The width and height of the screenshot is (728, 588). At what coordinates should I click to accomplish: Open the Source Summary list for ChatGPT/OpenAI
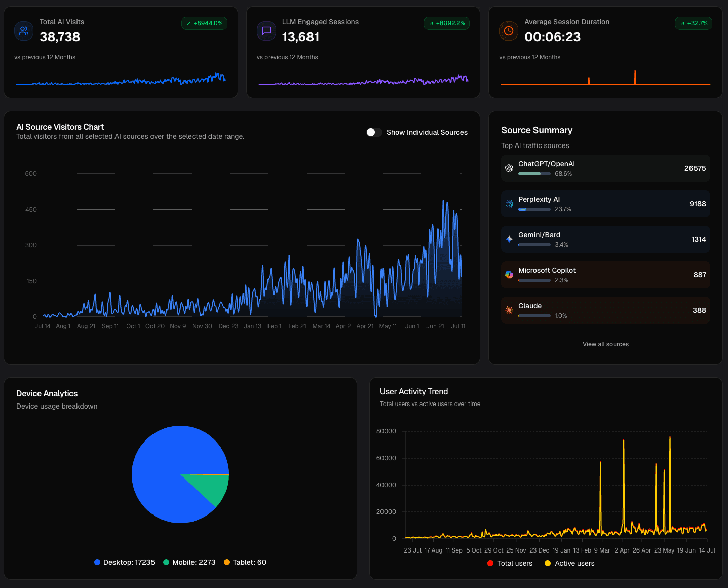pyautogui.click(x=605, y=168)
